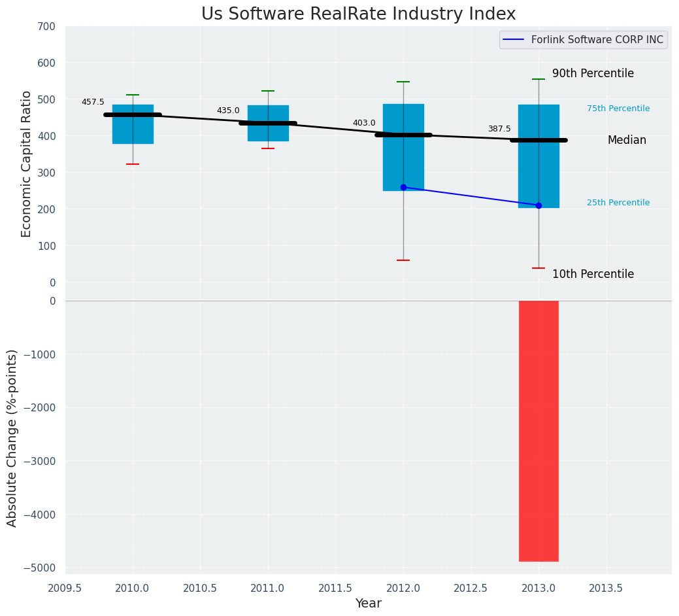This screenshot has width=679, height=616.
Task: Click the 403.0 median value label
Action: coord(364,123)
